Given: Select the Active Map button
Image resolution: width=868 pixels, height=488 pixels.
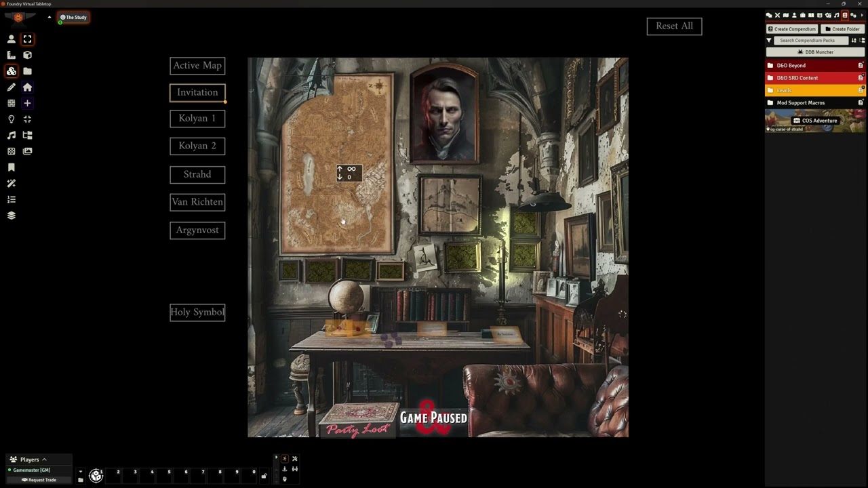Looking at the screenshot, I should 197,66.
